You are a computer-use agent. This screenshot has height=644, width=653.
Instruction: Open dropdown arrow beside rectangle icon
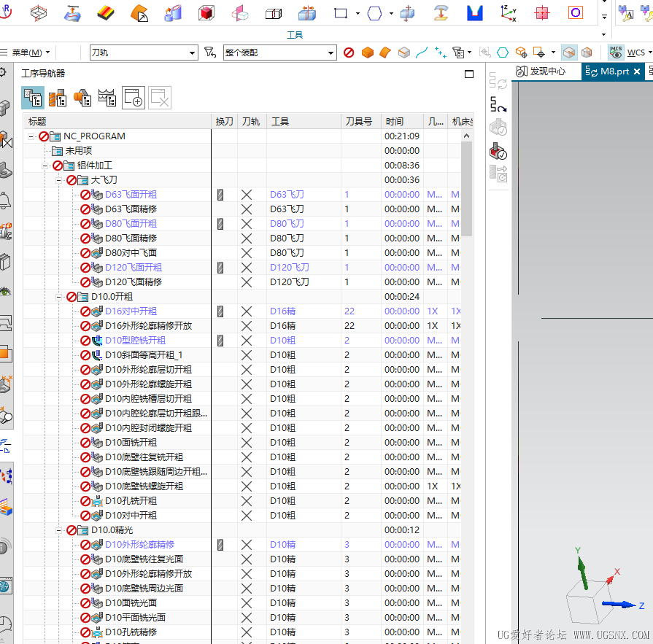[358, 14]
